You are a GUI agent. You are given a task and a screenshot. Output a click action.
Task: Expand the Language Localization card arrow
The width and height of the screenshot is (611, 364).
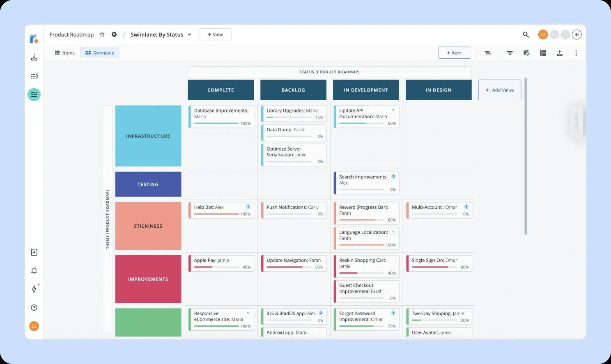[x=393, y=232]
